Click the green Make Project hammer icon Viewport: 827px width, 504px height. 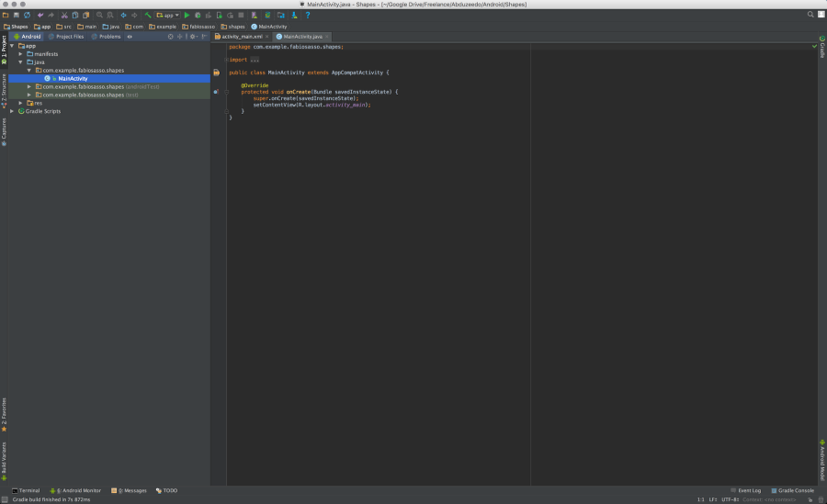148,16
